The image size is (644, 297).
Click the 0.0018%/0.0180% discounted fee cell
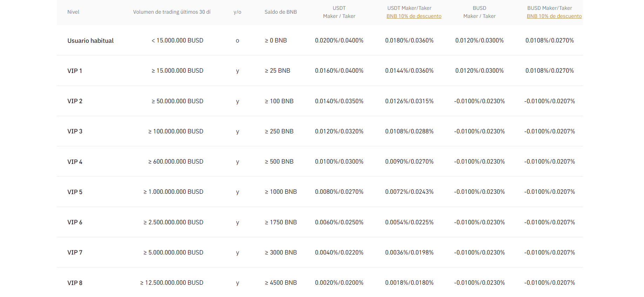409,283
